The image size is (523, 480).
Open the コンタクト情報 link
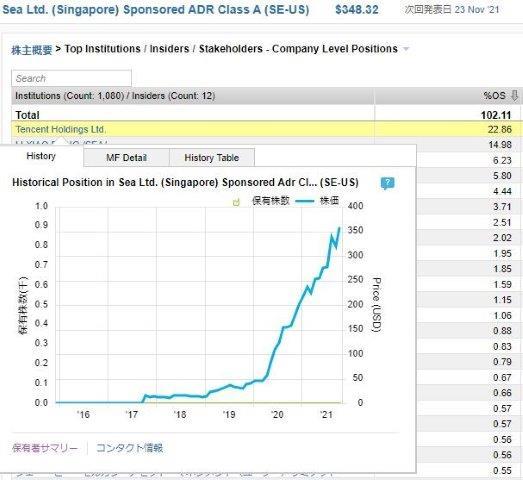pos(129,448)
